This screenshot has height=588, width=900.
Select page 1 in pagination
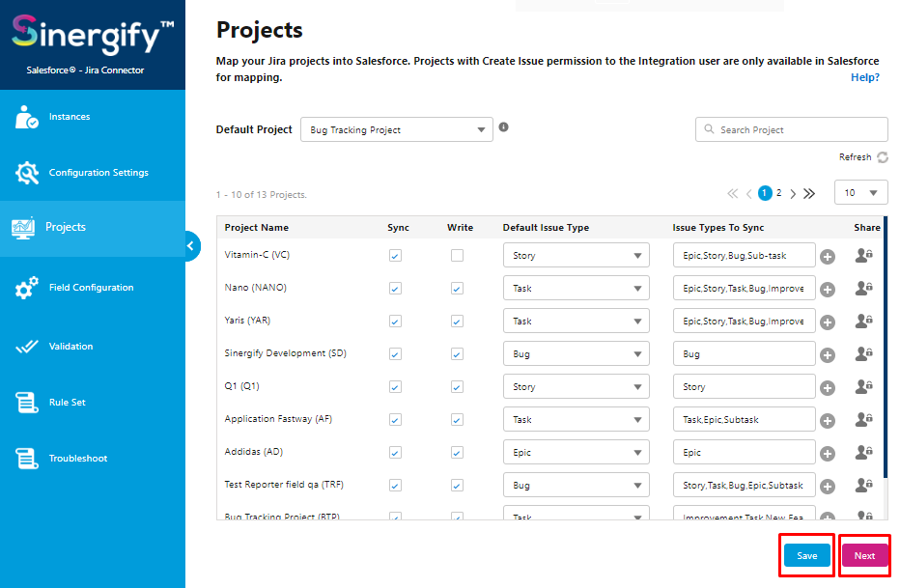(x=765, y=193)
